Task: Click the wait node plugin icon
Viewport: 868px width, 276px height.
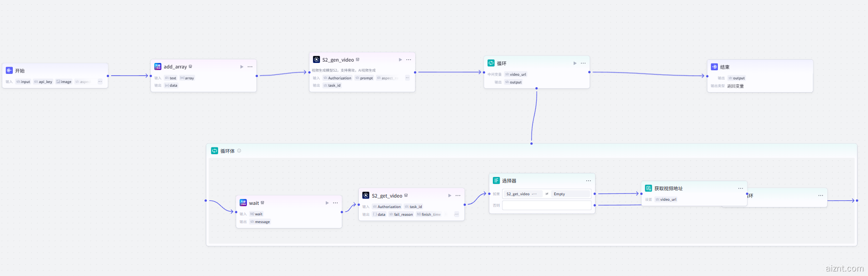Action: click(x=243, y=203)
